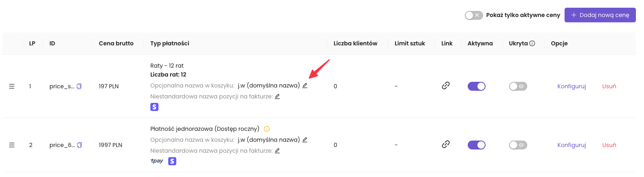Screen dimensions: 644x177
Task: Turn off Aktywna for the 197 PLN price
Action: click(476, 86)
